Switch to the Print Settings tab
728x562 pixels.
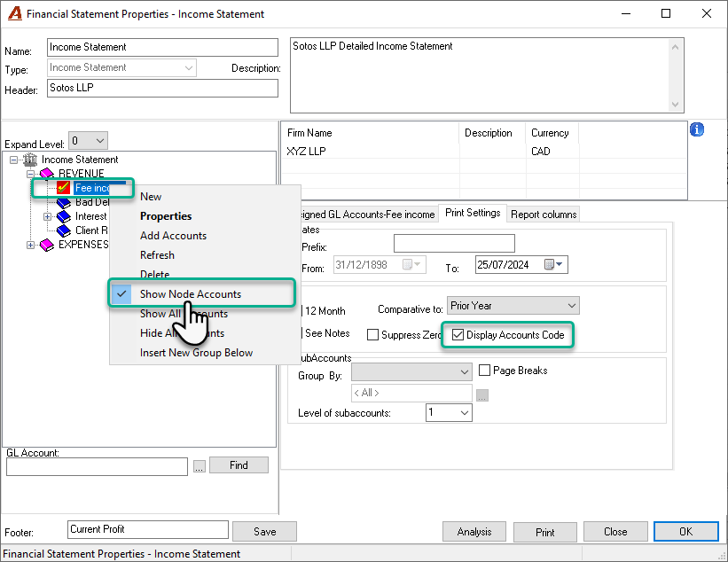473,213
